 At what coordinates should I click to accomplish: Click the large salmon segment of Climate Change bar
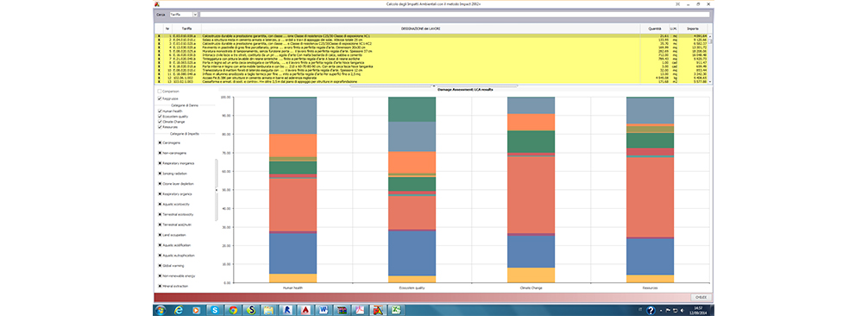click(531, 194)
